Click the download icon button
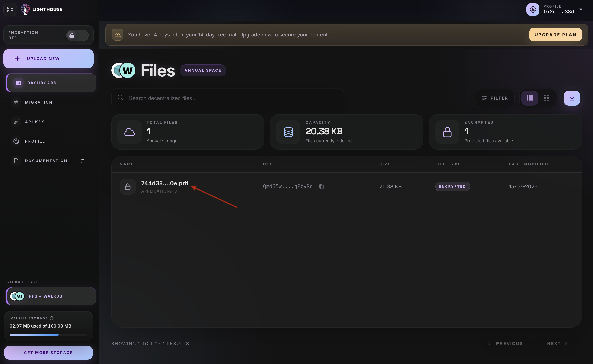Screen dimensions: 593x364 572,98
